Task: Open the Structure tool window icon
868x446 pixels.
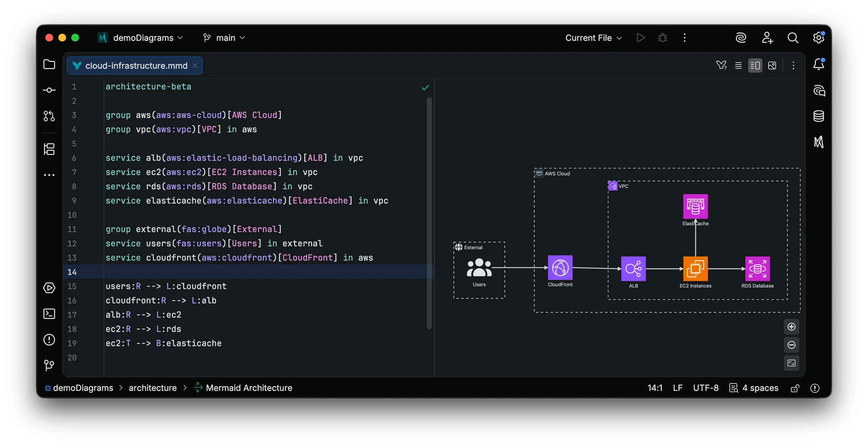Action: pyautogui.click(x=49, y=149)
